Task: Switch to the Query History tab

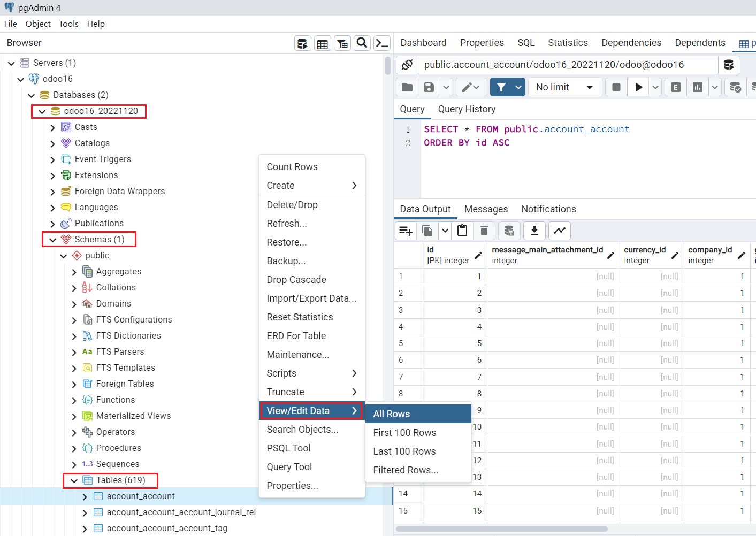Action: click(x=467, y=109)
